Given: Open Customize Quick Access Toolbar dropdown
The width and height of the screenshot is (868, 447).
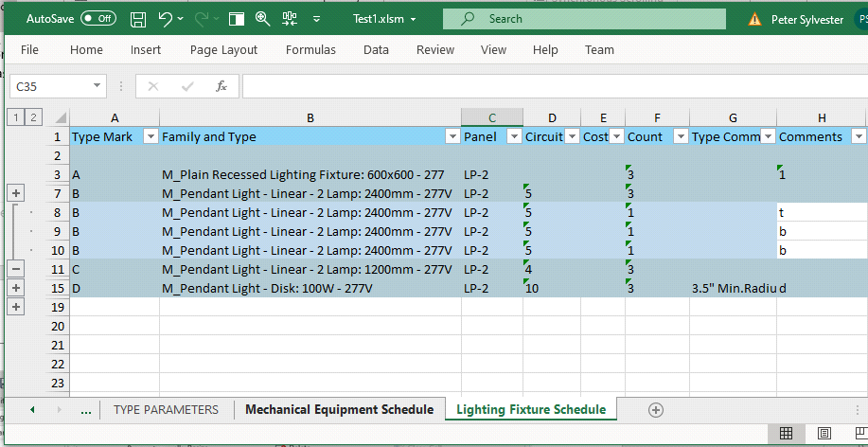Looking at the screenshot, I should 317,19.
